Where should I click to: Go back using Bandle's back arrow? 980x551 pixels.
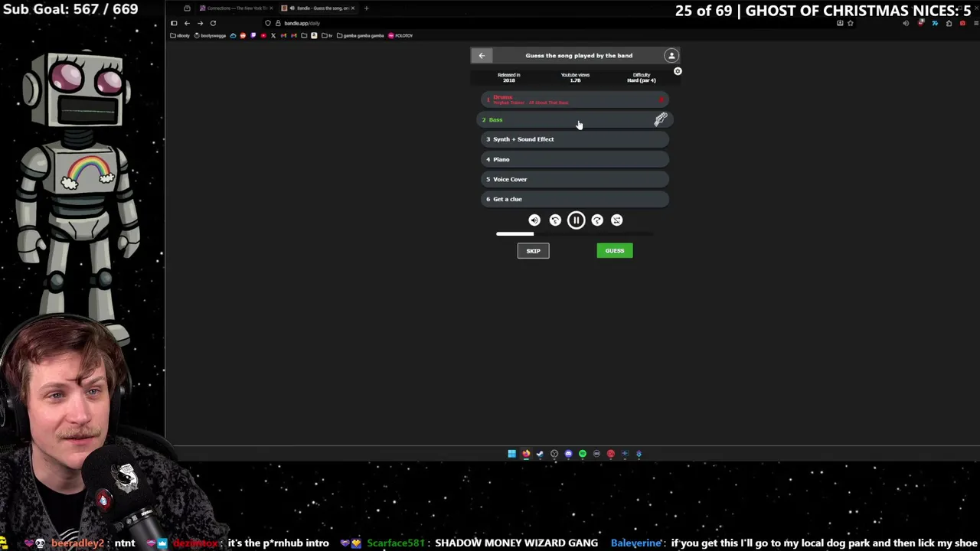pyautogui.click(x=482, y=55)
